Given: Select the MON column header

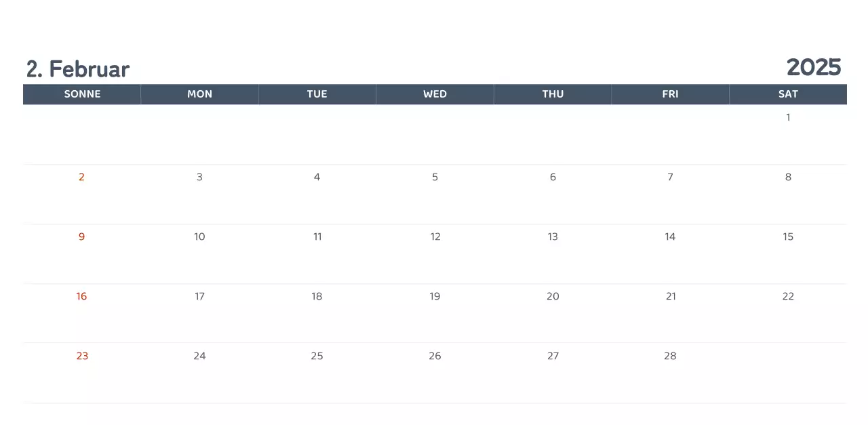Looking at the screenshot, I should click(199, 94).
